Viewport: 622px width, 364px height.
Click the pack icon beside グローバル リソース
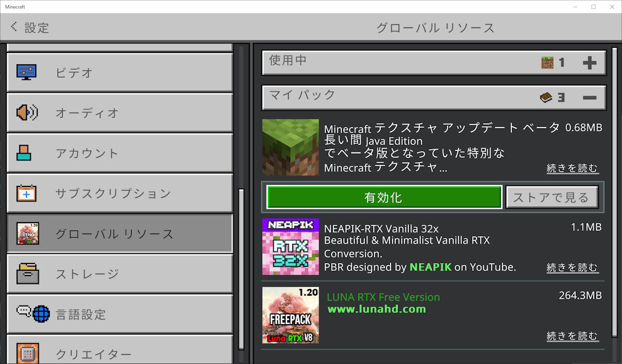27,234
